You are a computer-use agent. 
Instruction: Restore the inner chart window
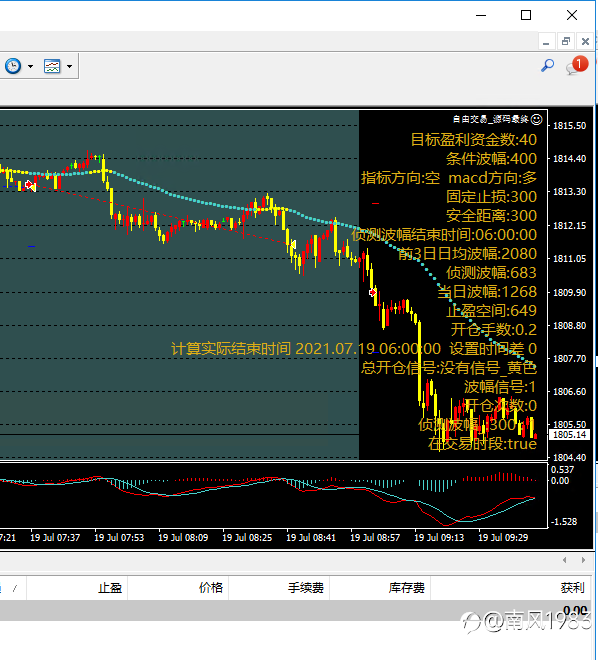point(566,41)
